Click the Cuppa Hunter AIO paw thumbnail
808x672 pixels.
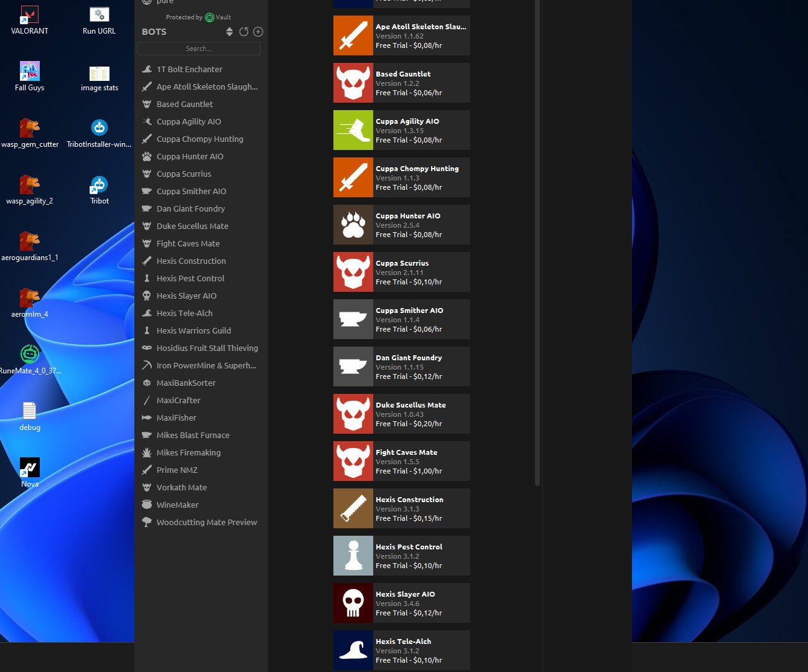tap(353, 225)
